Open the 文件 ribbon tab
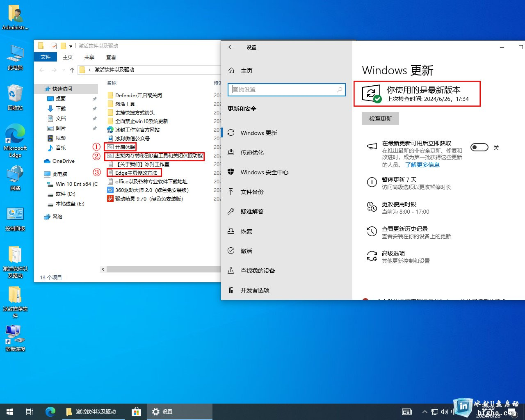This screenshot has width=525, height=420. [x=46, y=57]
